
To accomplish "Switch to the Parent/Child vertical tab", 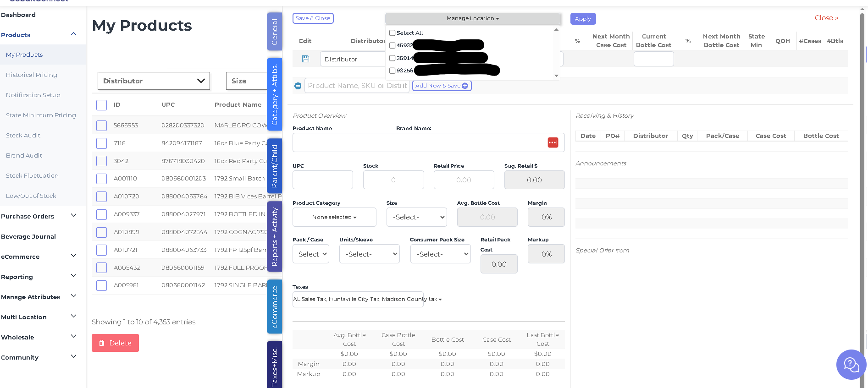I will click(274, 166).
